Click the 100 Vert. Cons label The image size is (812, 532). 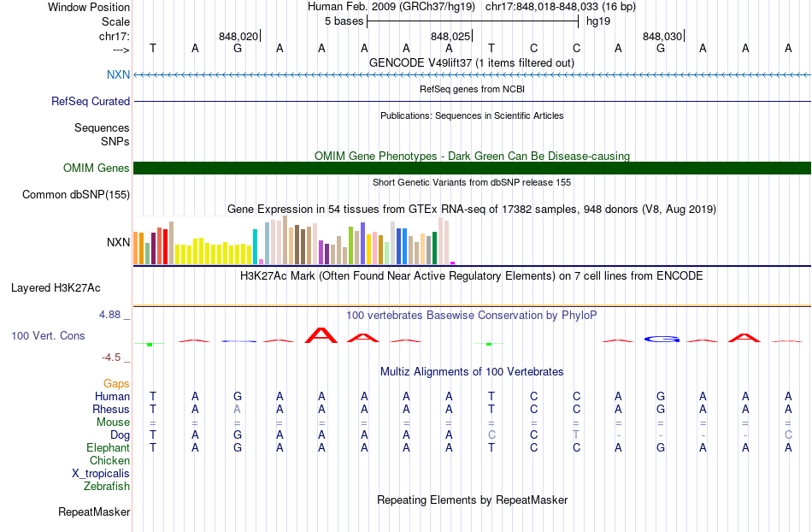(48, 335)
